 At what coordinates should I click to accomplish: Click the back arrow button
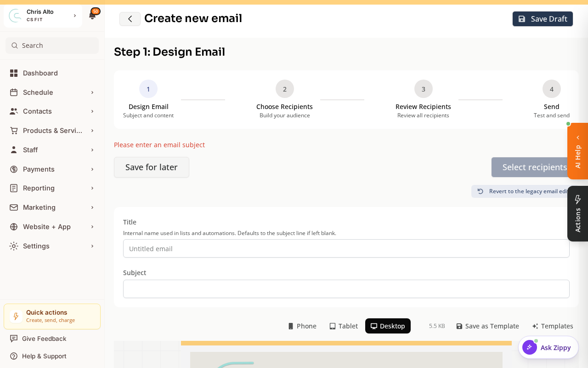tap(130, 19)
